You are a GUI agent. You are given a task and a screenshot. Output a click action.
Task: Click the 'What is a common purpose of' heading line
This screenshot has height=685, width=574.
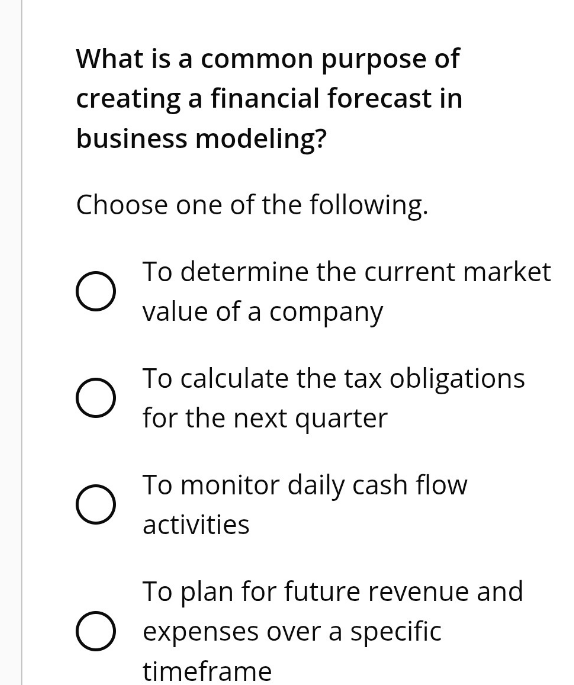268,59
